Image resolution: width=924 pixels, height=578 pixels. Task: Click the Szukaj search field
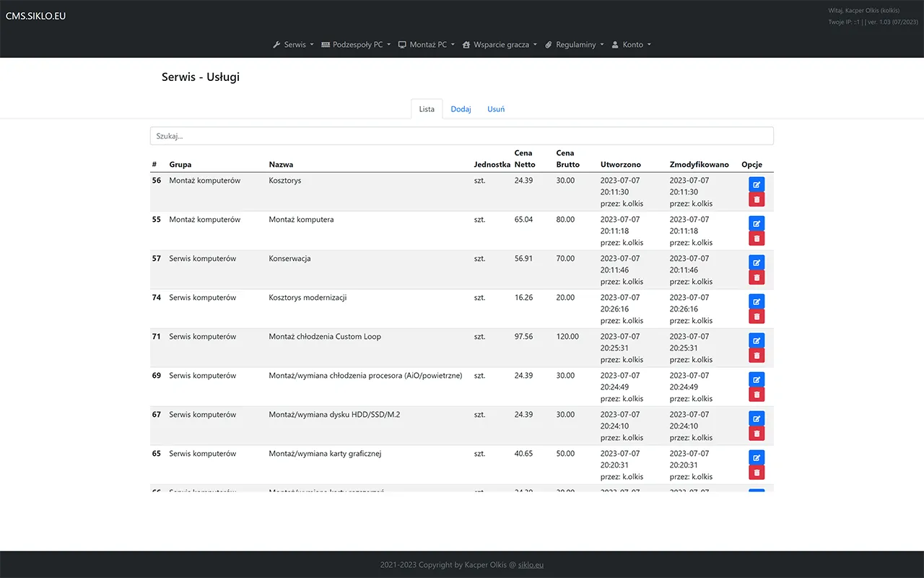coord(462,135)
